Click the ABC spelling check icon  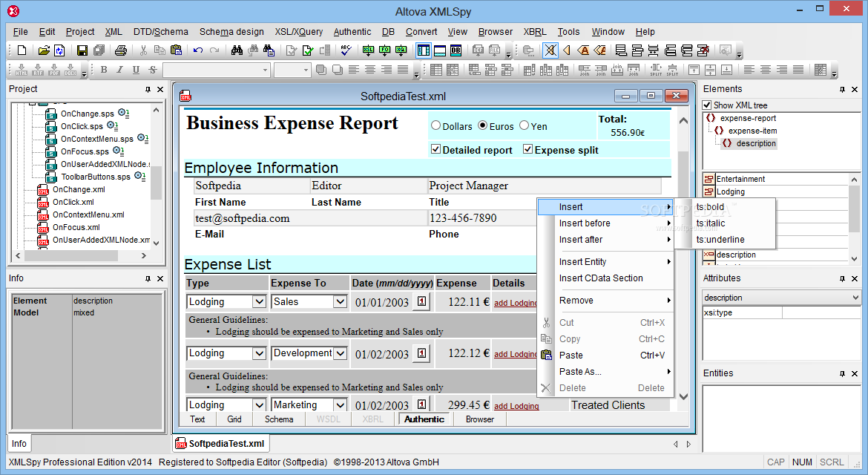pyautogui.click(x=346, y=50)
